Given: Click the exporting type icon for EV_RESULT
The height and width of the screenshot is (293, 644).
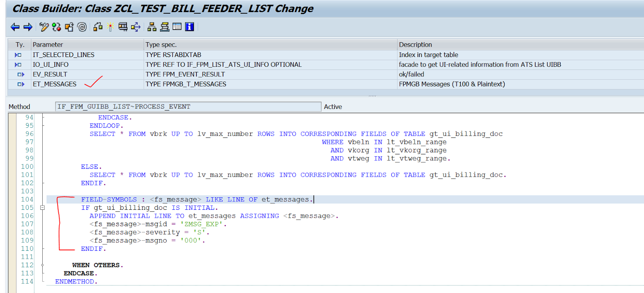Looking at the screenshot, I should click(x=21, y=74).
